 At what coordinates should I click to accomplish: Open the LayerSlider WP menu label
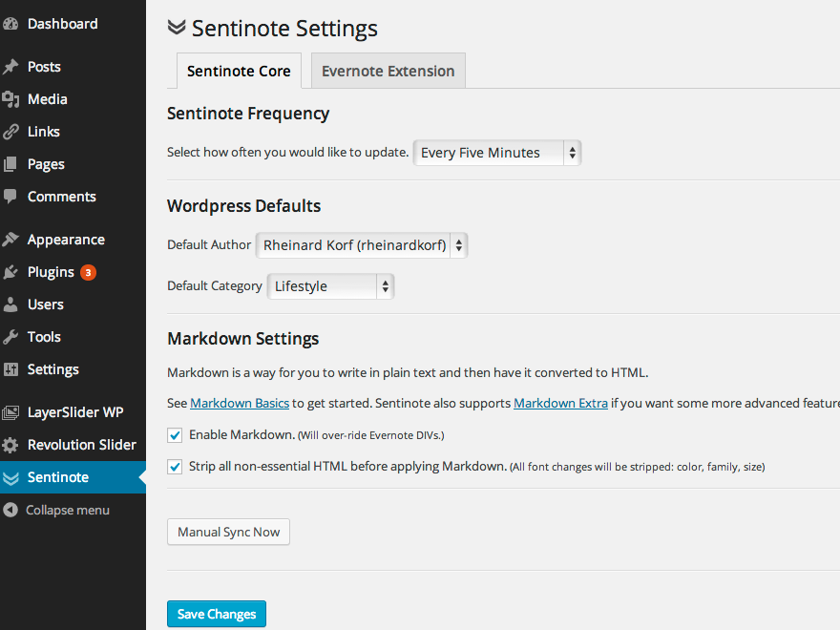tap(75, 412)
